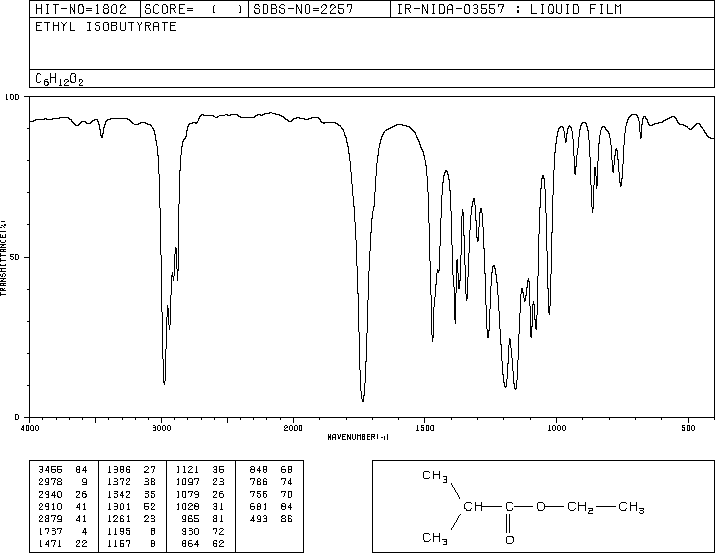715x553 pixels.
Task: Select peak table entry 2910
Action: click(50, 506)
